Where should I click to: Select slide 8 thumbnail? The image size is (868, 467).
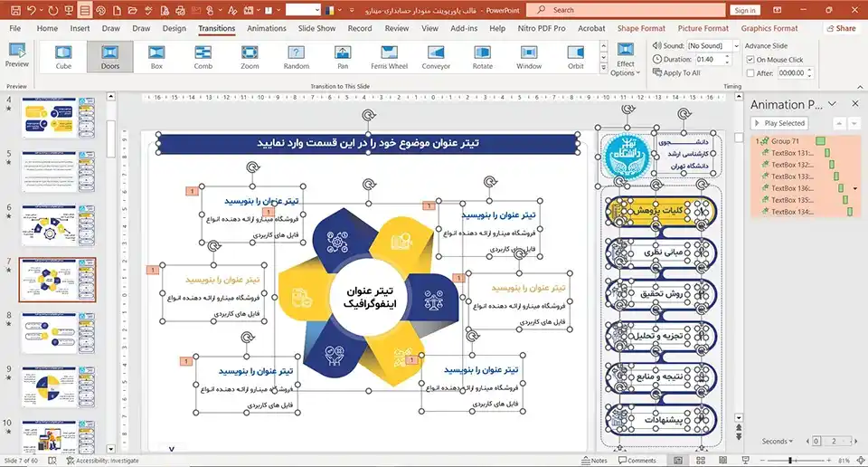[x=58, y=333]
